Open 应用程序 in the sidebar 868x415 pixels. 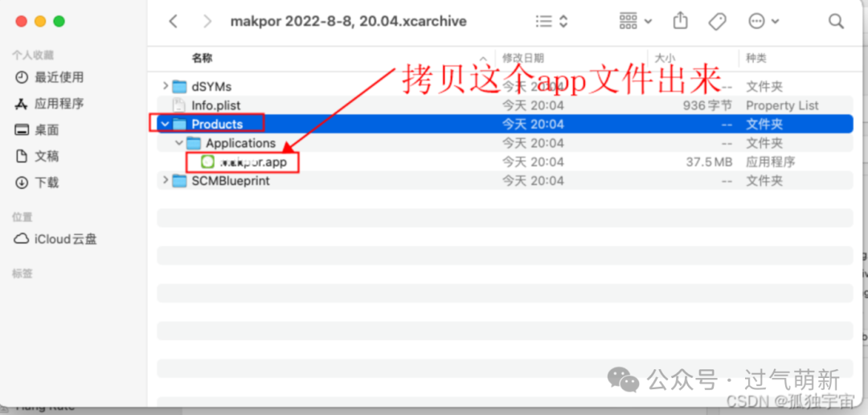point(59,104)
